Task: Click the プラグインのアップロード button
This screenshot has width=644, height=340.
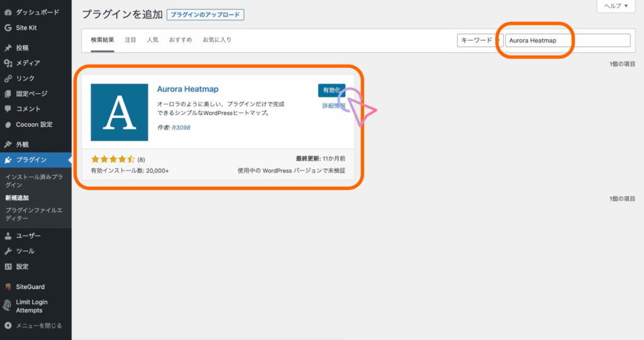Action: click(x=205, y=14)
